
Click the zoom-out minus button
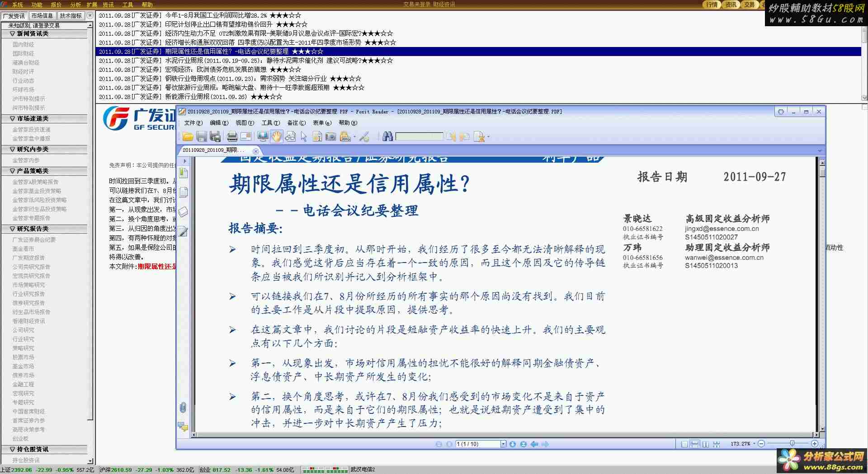click(x=761, y=444)
